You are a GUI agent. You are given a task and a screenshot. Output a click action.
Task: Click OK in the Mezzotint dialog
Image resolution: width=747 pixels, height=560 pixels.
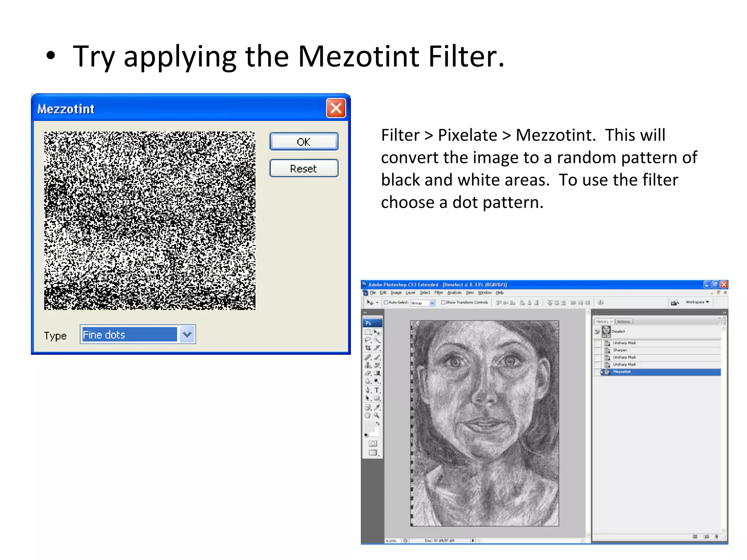[x=304, y=141]
